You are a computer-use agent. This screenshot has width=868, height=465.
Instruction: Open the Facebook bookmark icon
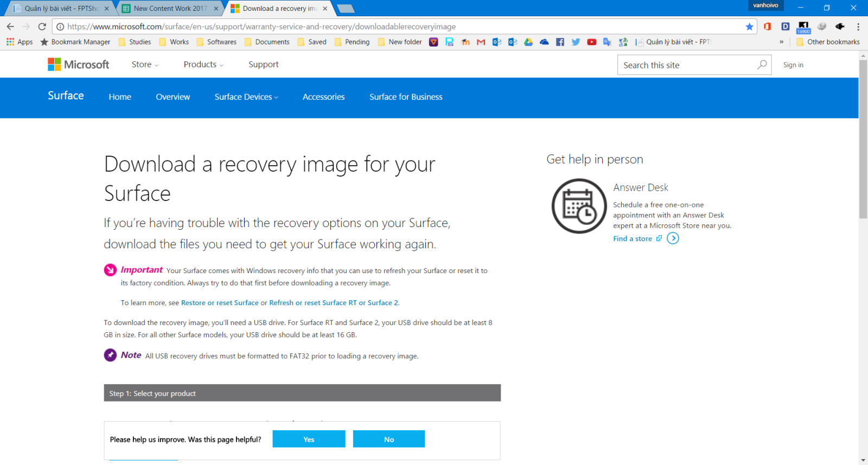click(x=560, y=42)
